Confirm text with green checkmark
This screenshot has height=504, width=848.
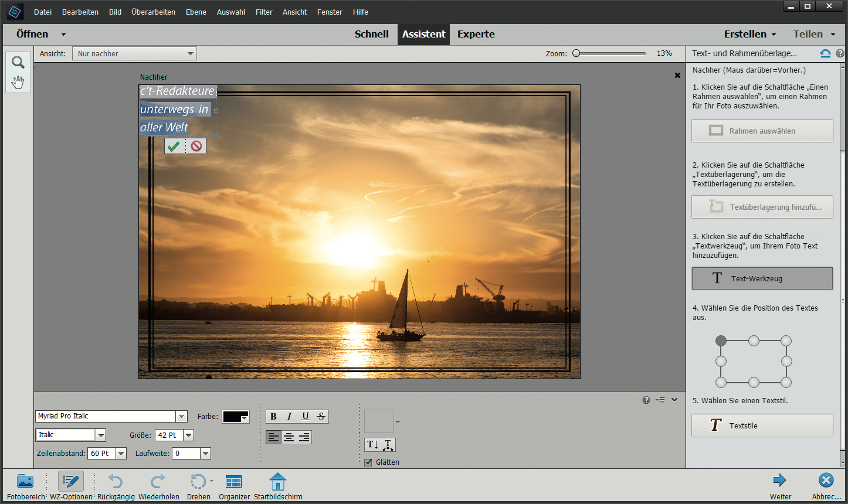tap(174, 146)
